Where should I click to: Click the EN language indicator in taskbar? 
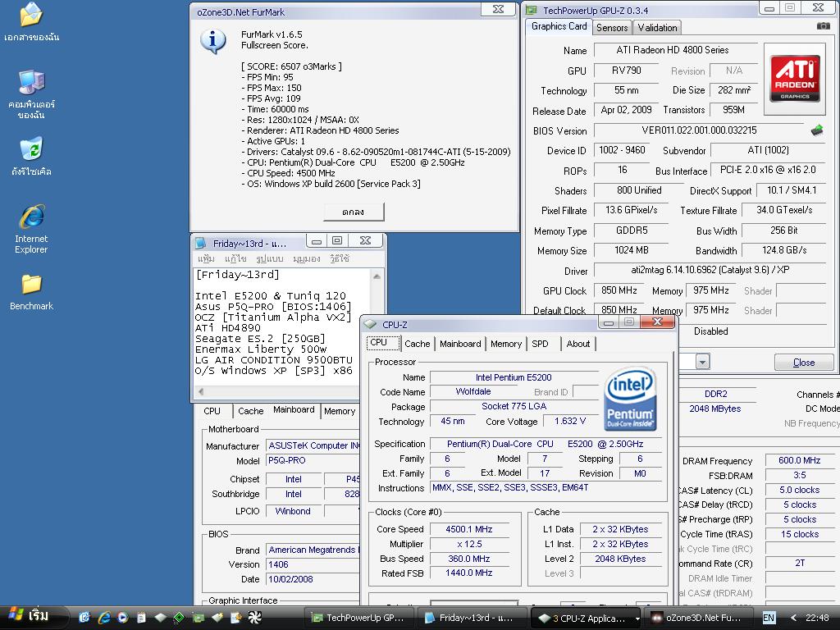[769, 618]
